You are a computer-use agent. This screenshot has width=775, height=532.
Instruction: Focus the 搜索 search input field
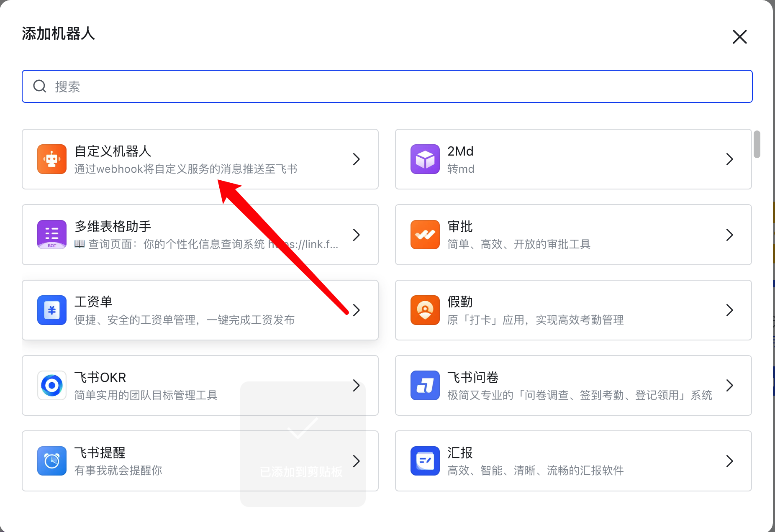tap(387, 86)
